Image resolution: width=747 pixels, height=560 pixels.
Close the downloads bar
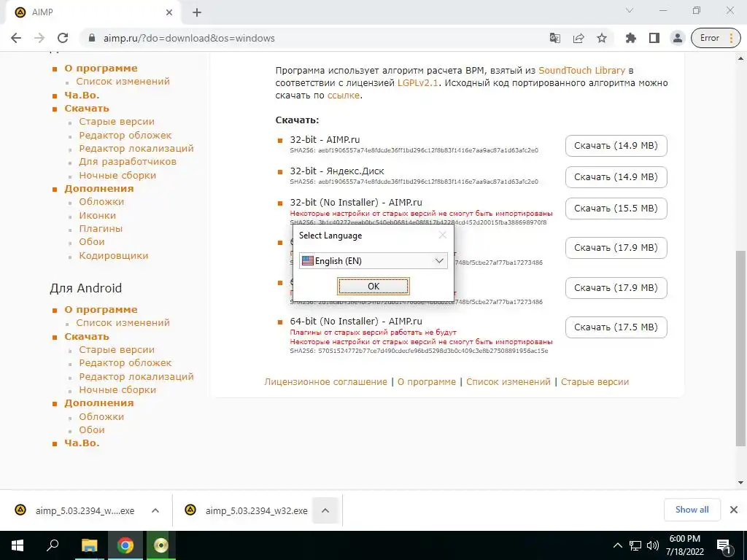tap(734, 510)
